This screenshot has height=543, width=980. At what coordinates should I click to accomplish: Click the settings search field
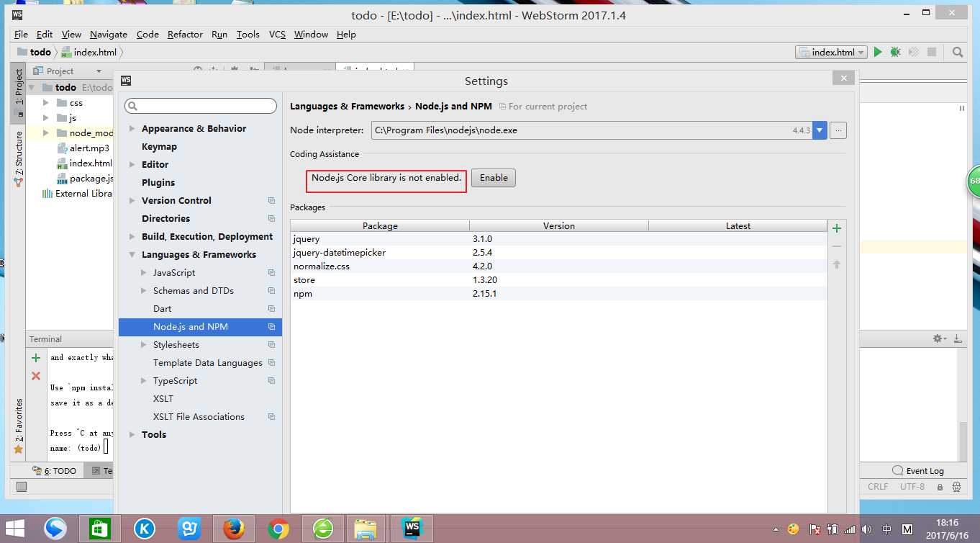pos(201,106)
